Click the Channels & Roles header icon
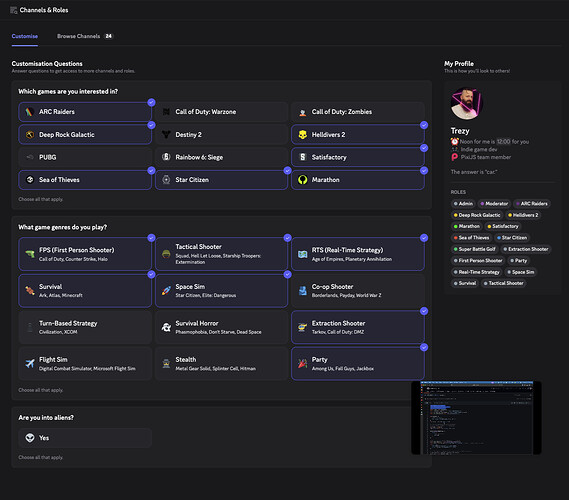 (14, 10)
